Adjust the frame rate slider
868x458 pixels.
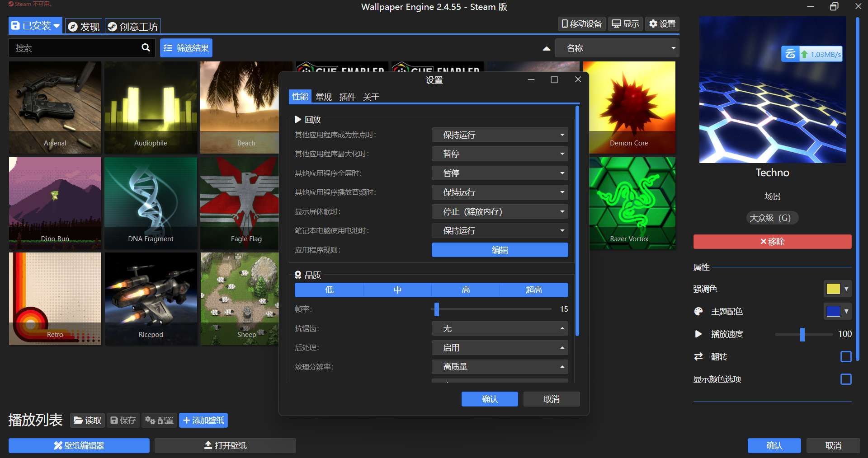[x=436, y=309]
